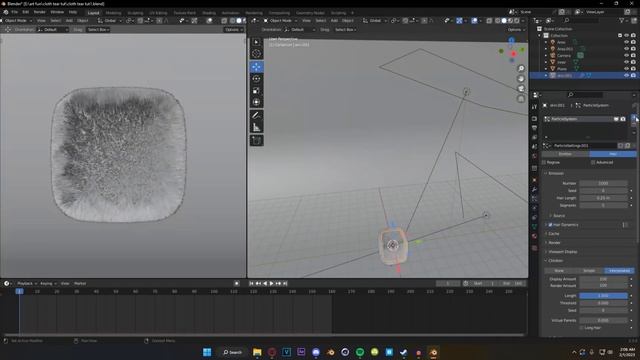
Task: Switch to the Shading workspace tab
Action: 209,13
